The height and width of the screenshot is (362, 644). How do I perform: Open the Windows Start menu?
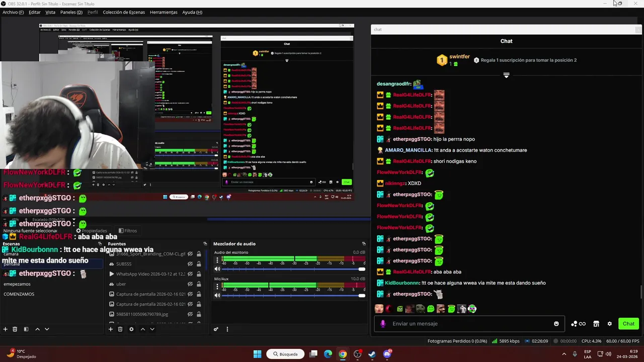point(257,354)
